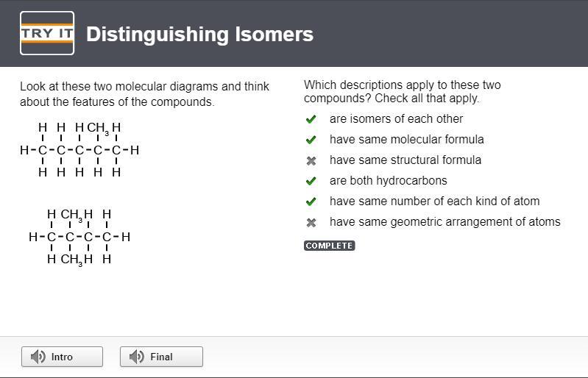Toggle 'have same geometric arrangement of atoms' X mark

(x=311, y=223)
